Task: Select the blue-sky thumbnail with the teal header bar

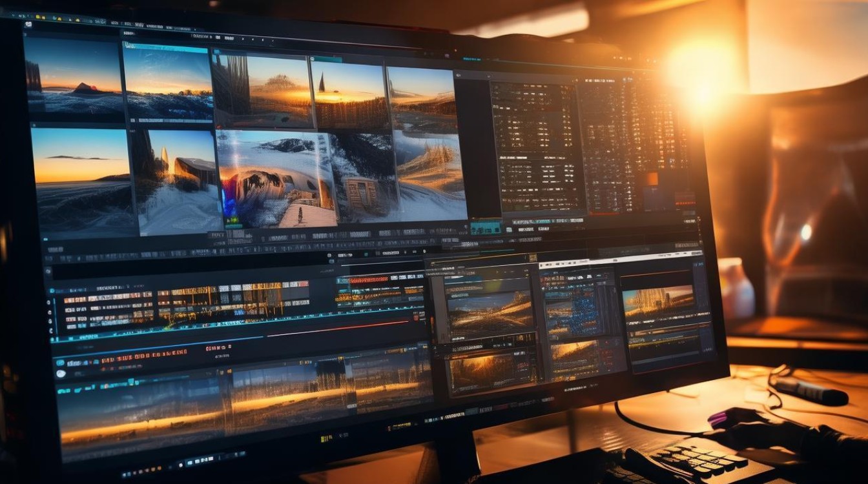Action: pyautogui.click(x=168, y=81)
